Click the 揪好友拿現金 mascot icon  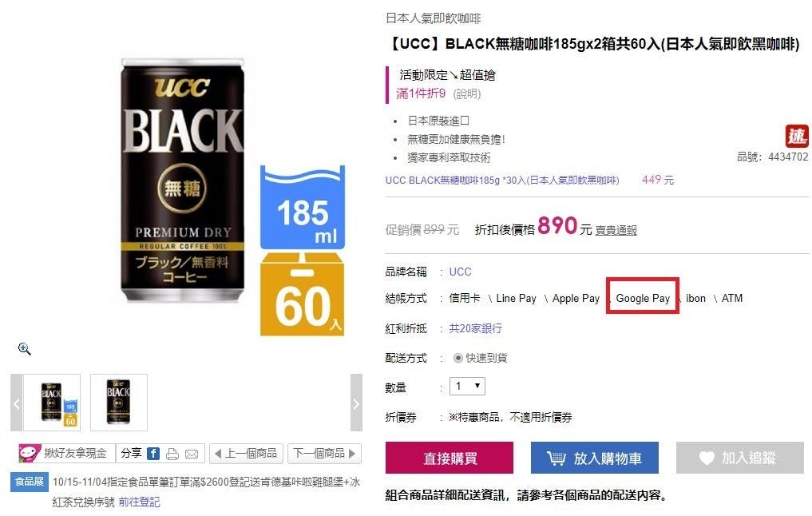tap(29, 454)
